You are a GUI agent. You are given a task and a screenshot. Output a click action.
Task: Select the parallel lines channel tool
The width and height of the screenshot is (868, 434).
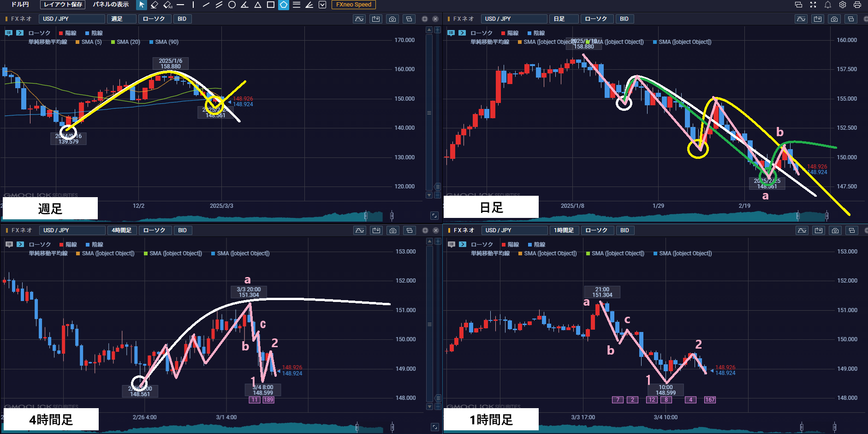219,5
